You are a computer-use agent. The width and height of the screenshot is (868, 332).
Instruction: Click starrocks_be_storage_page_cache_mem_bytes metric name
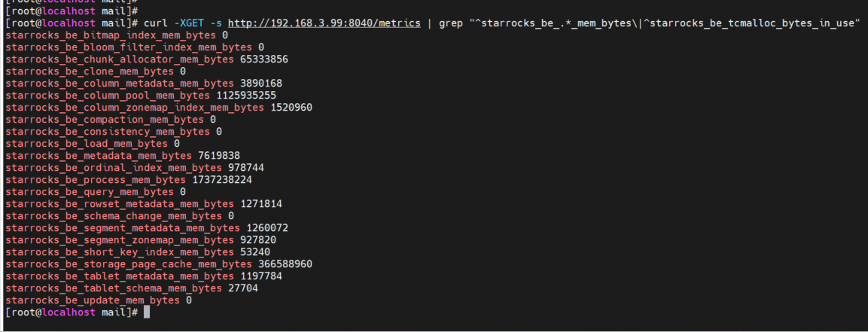(x=129, y=264)
